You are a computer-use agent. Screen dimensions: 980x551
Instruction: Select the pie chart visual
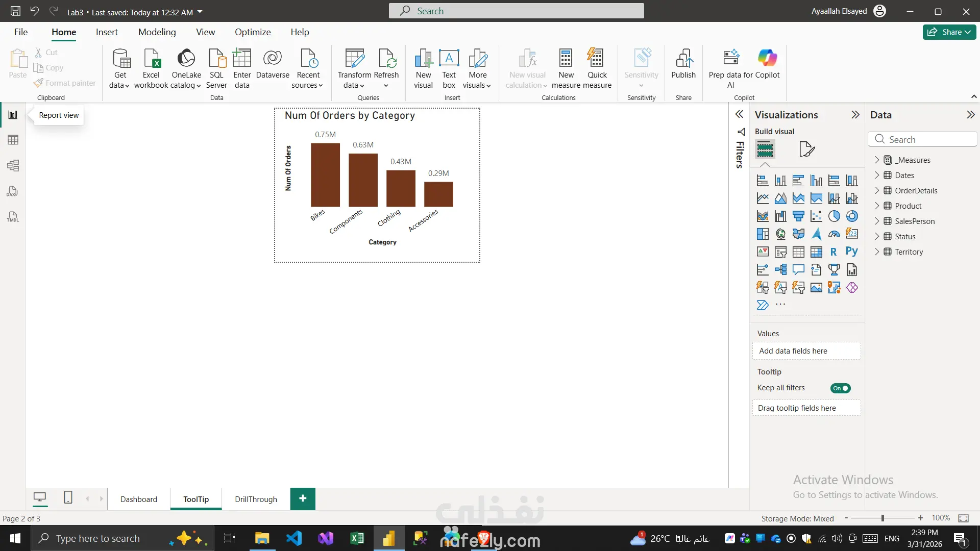point(834,216)
